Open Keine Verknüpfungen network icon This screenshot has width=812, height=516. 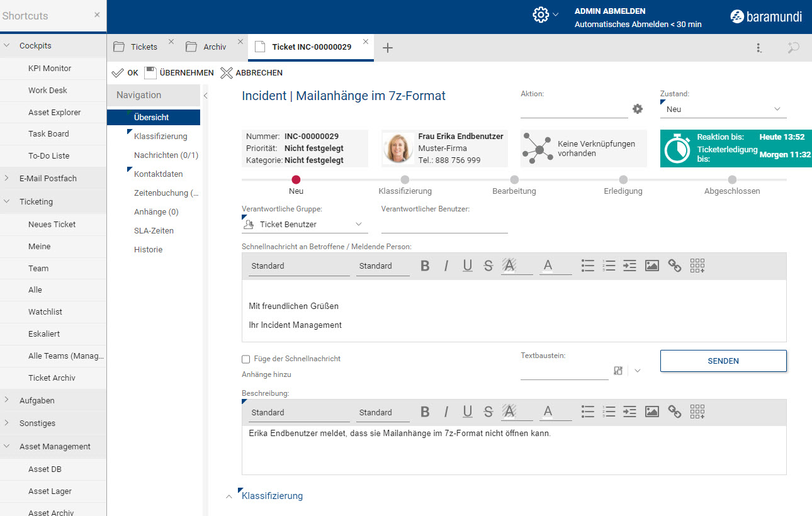point(537,149)
